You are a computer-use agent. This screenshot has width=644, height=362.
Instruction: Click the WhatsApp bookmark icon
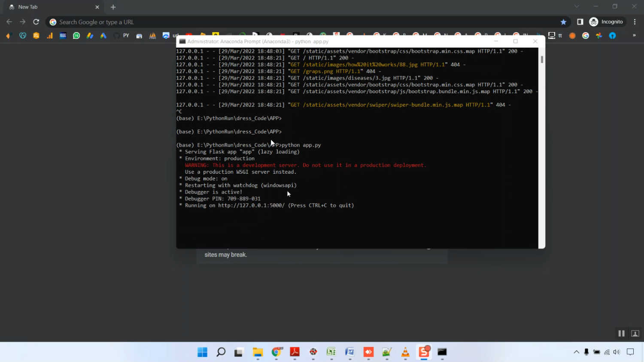coord(76,36)
